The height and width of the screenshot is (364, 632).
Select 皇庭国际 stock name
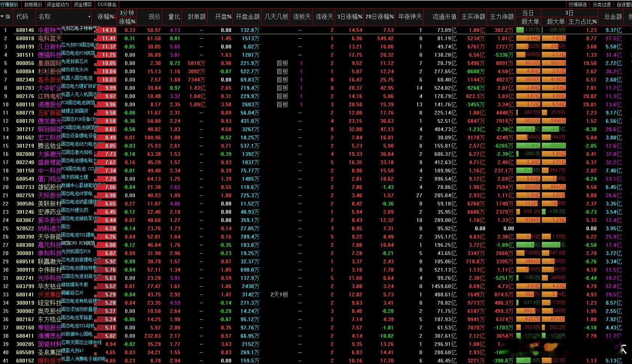tap(50, 63)
